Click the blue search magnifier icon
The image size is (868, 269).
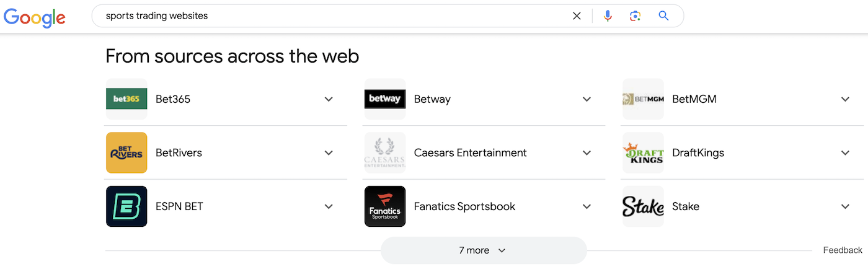point(663,16)
